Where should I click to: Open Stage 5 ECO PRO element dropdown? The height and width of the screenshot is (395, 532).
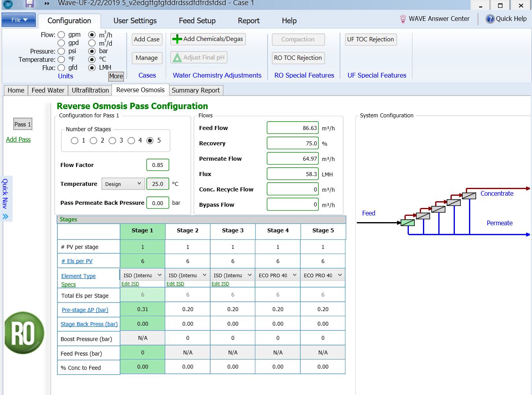pos(323,275)
